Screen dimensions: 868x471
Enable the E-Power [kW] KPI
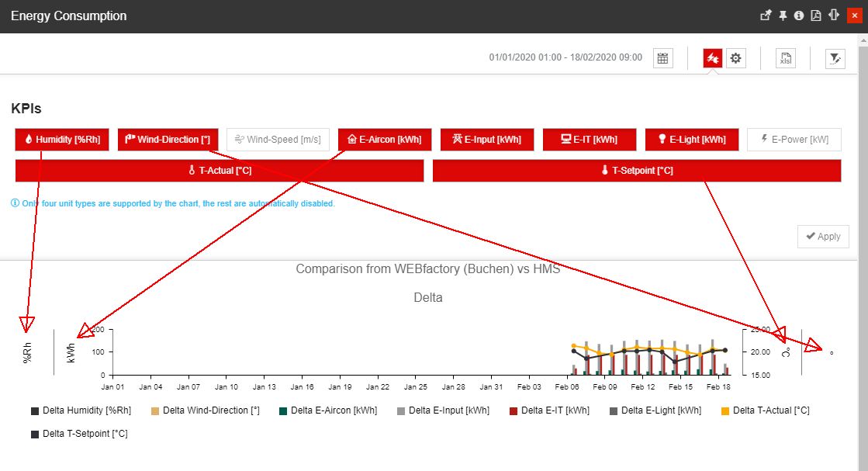click(794, 140)
